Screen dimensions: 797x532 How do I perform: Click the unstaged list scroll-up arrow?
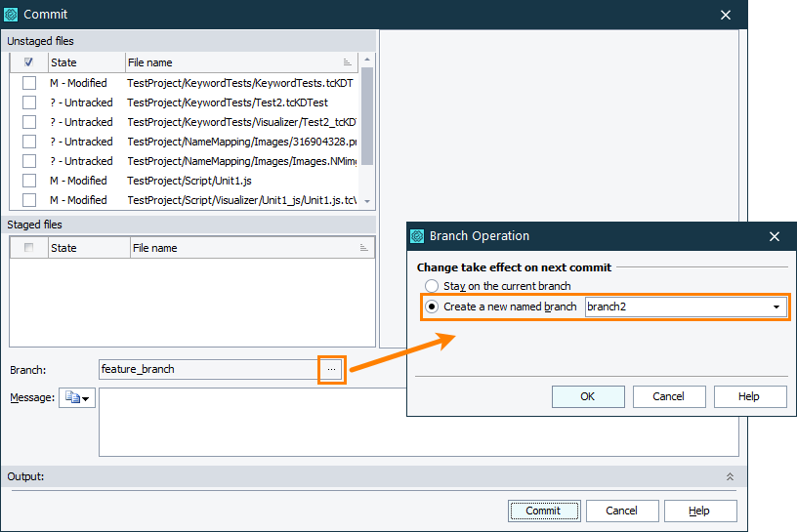(367, 60)
